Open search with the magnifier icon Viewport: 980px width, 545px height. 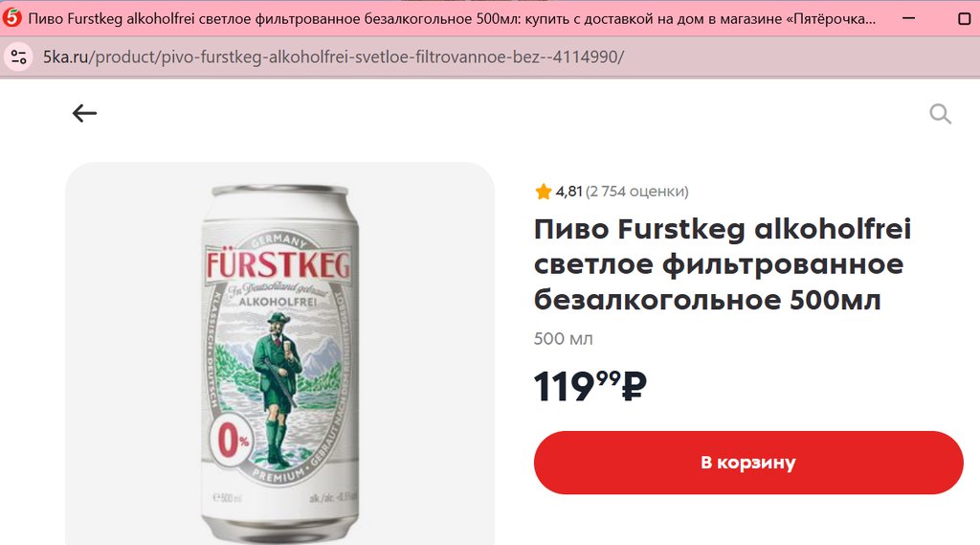pyautogui.click(x=940, y=114)
